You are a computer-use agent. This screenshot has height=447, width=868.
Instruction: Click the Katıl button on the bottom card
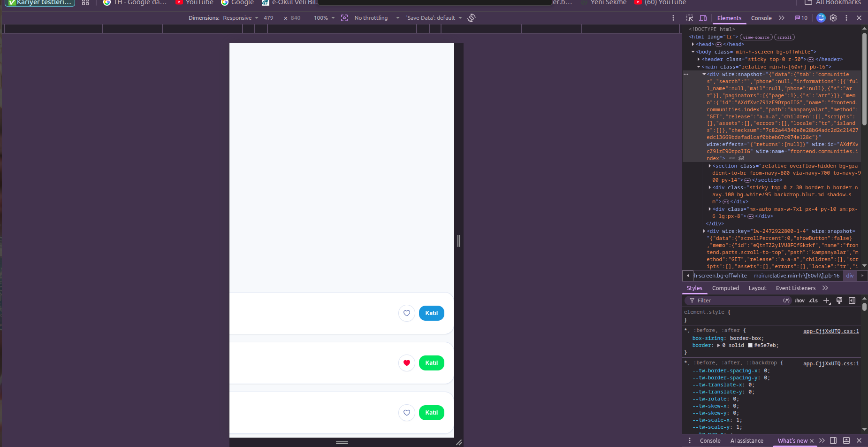coord(432,413)
